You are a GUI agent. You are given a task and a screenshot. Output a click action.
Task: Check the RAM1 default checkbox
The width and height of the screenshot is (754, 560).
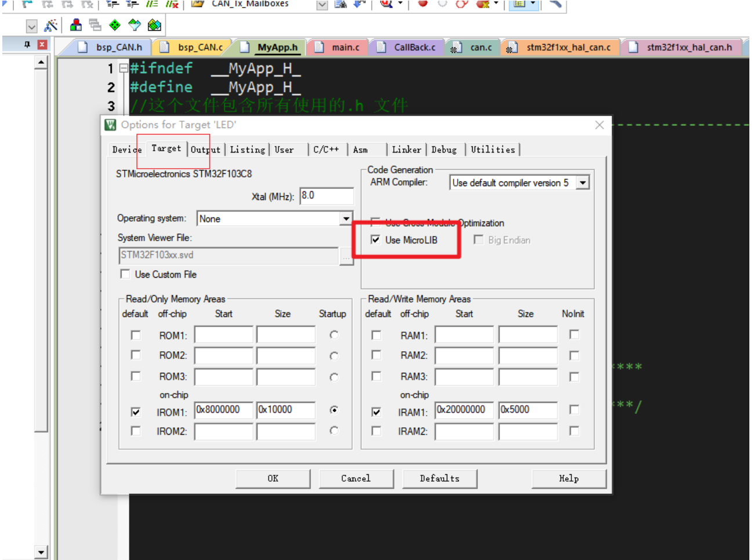click(376, 335)
